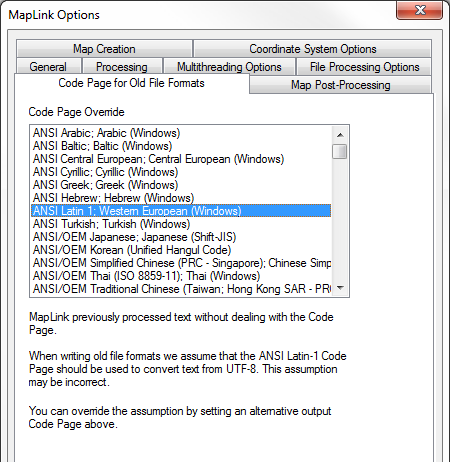The image size is (450, 462).
Task: Pick ANSI Greek; Greek (Windows)
Action: click(x=181, y=185)
